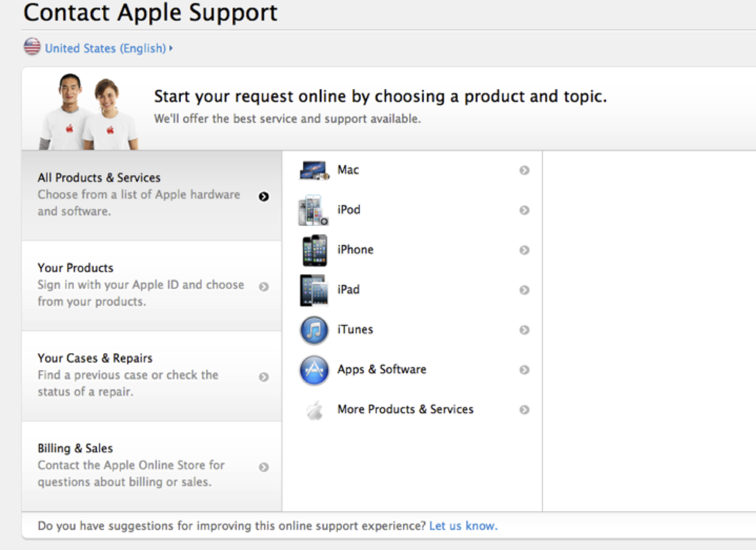
Task: Click the Mac computers icon
Action: coord(314,170)
